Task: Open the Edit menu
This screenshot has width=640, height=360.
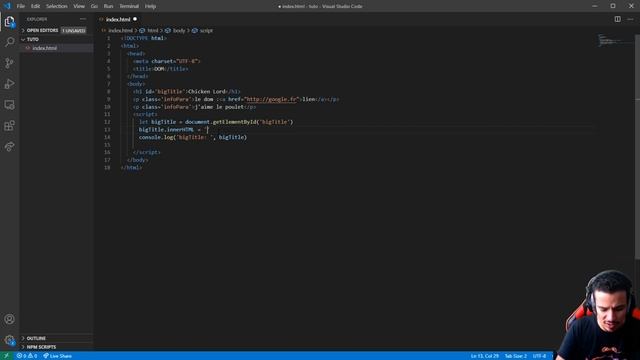Action: tap(36, 6)
